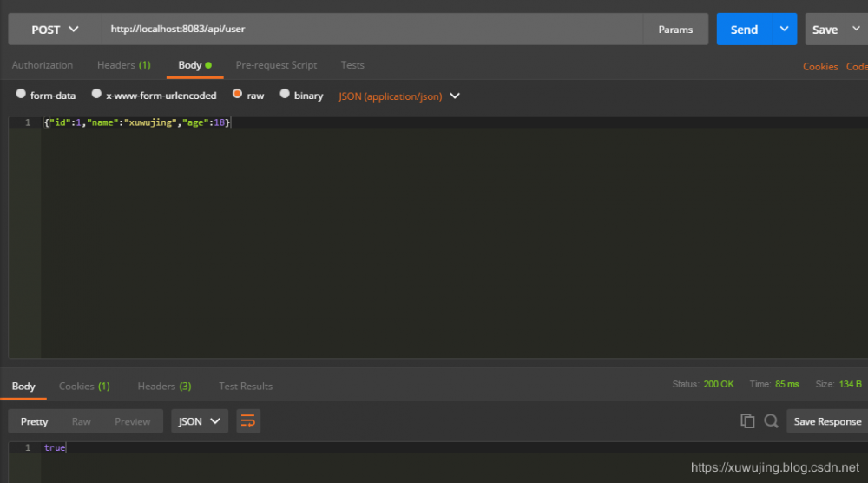This screenshot has height=483, width=868.
Task: Open the Params editor
Action: pos(675,30)
